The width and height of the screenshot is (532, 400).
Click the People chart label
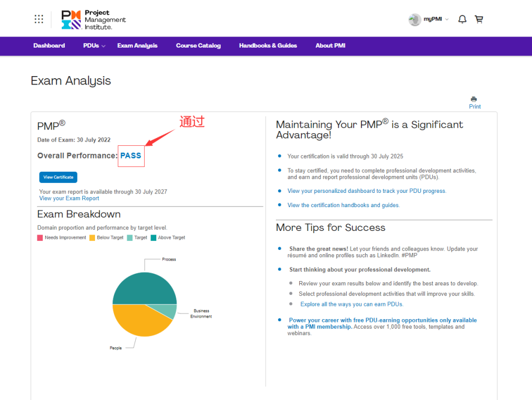point(116,348)
